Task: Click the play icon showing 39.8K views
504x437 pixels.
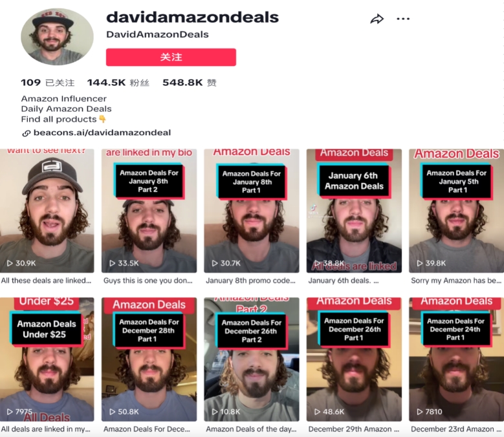Action: 420,263
